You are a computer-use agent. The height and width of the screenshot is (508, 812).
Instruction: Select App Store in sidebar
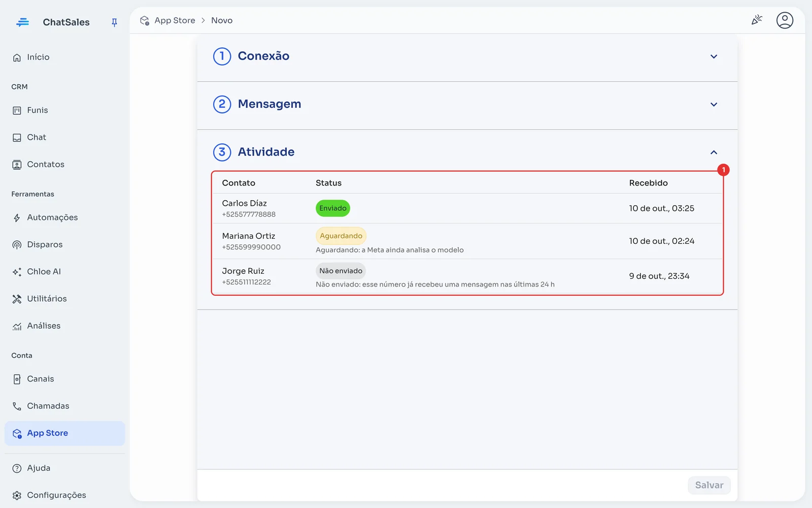(64, 433)
